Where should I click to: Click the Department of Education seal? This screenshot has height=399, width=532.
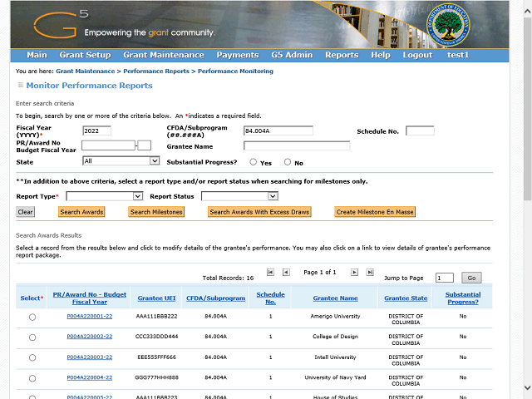449,25
